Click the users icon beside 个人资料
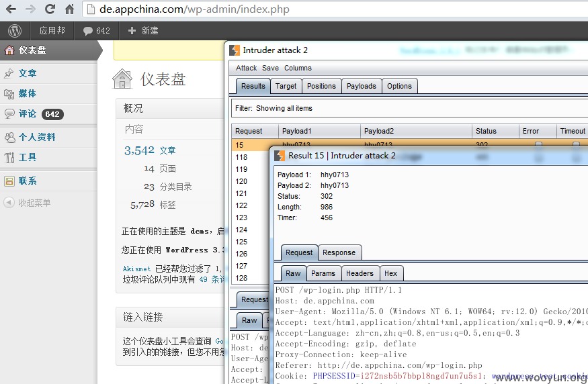This screenshot has height=384, width=588. 9,137
